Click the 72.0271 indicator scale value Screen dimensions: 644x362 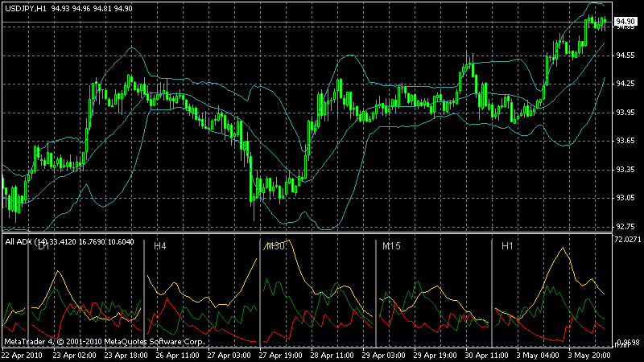(x=628, y=239)
